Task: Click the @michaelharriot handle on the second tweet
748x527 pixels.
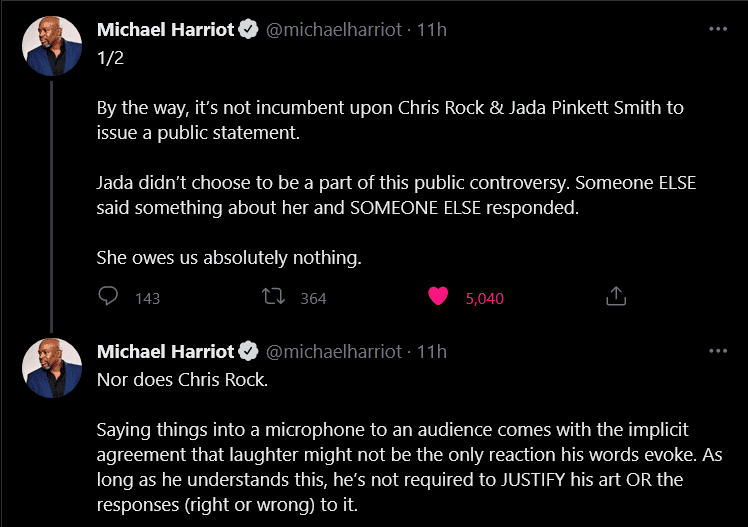Action: point(332,352)
